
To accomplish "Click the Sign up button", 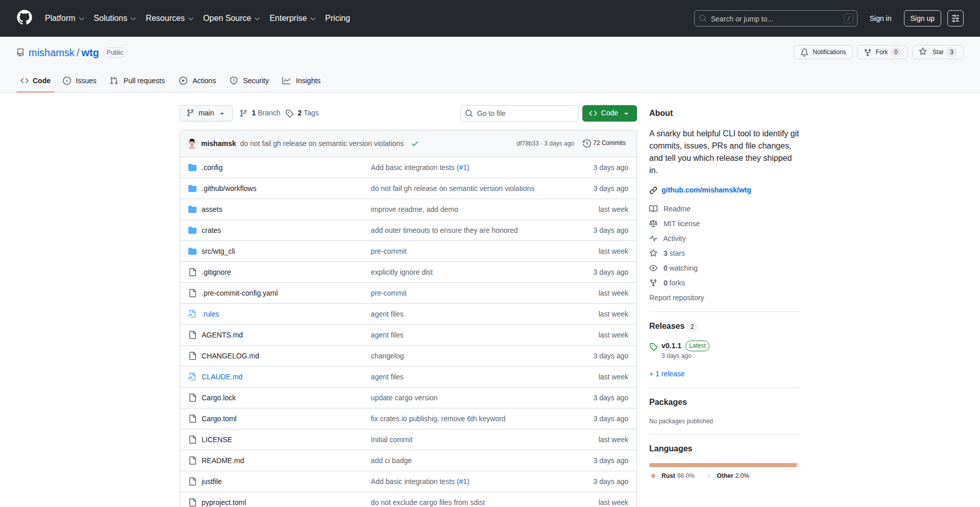I will [x=922, y=18].
